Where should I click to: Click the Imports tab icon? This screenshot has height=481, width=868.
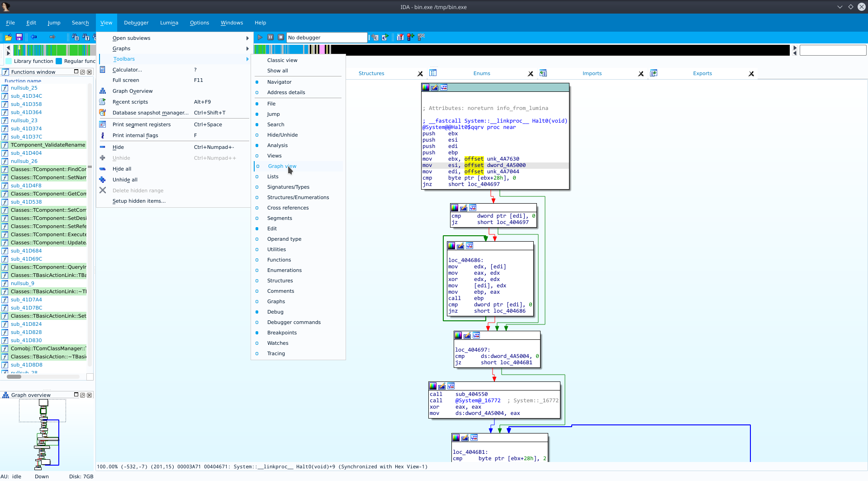point(543,73)
